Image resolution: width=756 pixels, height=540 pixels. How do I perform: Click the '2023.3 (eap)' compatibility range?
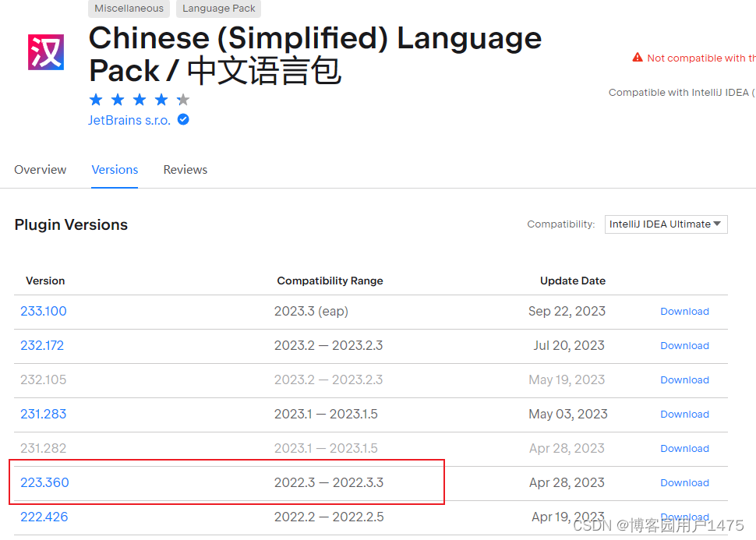[311, 311]
